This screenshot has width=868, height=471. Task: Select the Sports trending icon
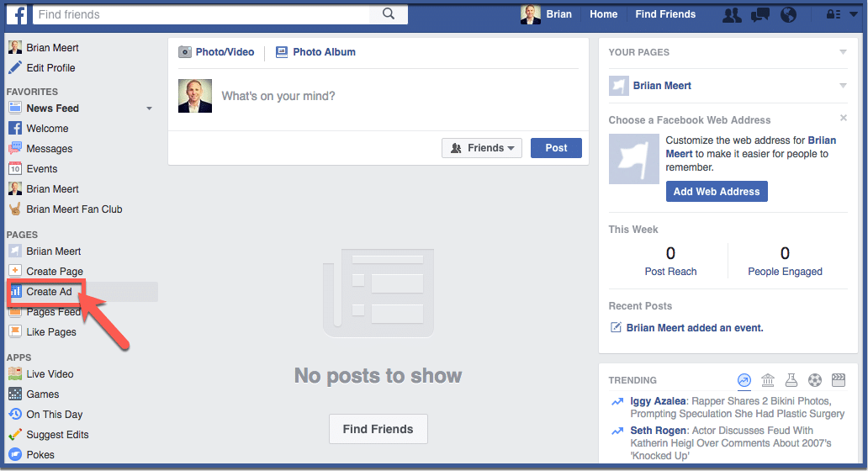[x=815, y=380]
